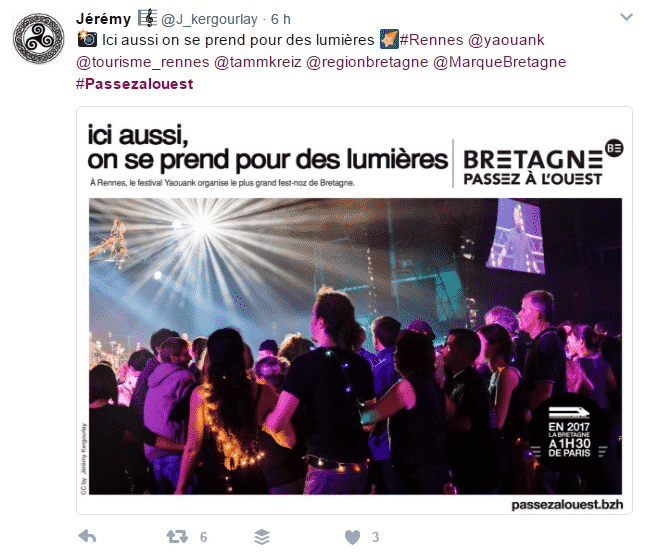Visit the @yaouank mention

pyautogui.click(x=506, y=40)
